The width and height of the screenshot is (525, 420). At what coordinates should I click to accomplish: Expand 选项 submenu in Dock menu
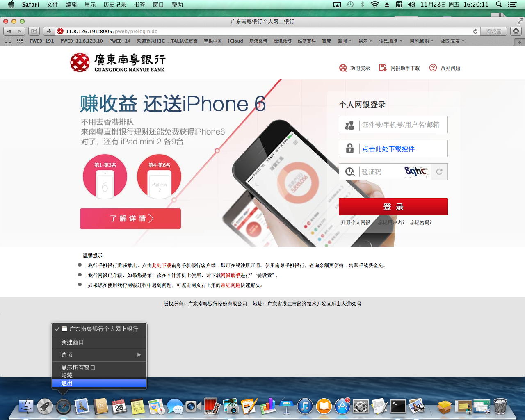99,355
